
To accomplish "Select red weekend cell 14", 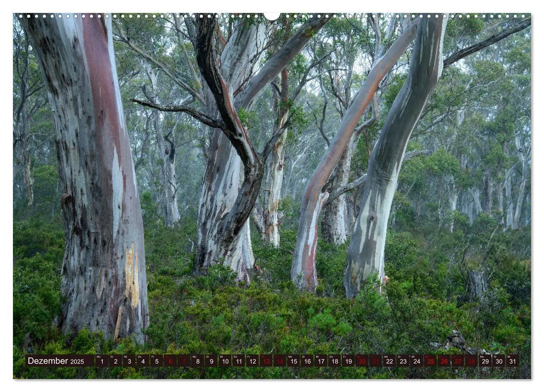I will (280, 361).
